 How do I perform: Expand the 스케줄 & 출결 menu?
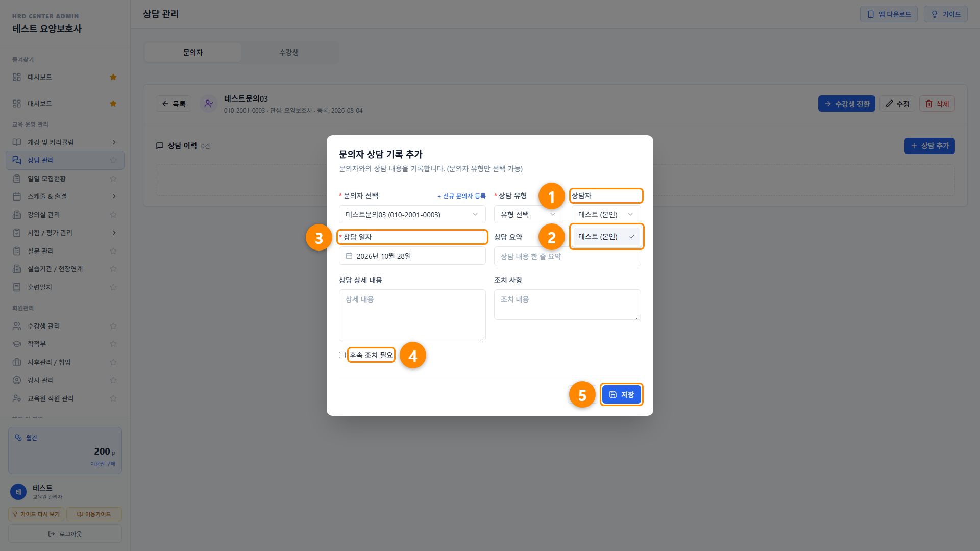65,196
